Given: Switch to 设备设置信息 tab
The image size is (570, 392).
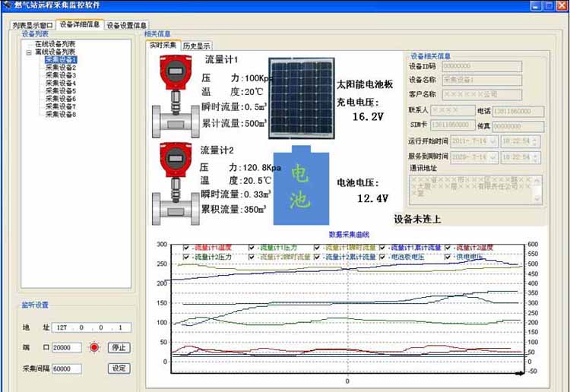Looking at the screenshot, I should 126,25.
